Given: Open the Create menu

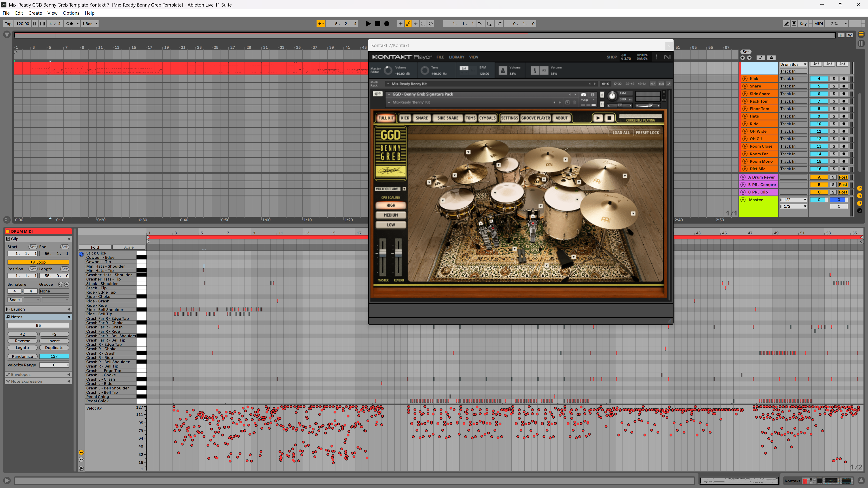Looking at the screenshot, I should (x=35, y=13).
